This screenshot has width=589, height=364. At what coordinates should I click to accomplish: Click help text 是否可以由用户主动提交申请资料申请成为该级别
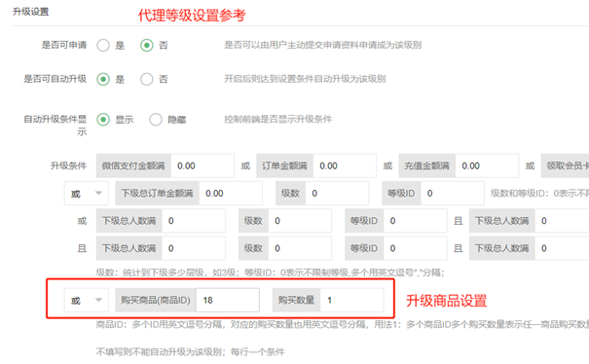(323, 45)
